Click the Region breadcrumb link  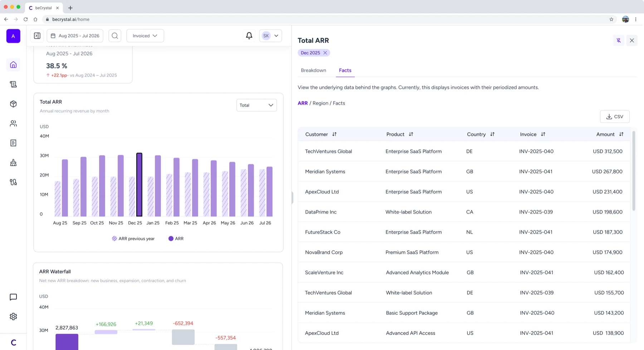point(320,103)
